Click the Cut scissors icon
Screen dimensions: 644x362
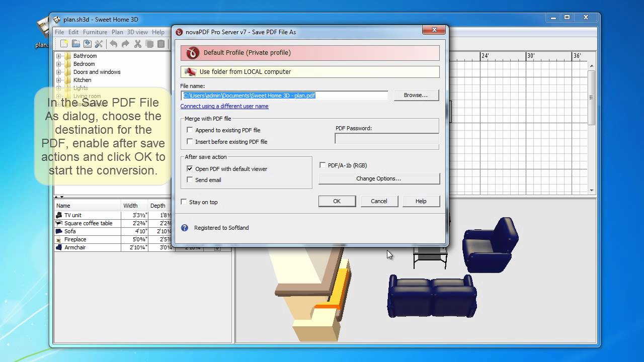pos(137,44)
